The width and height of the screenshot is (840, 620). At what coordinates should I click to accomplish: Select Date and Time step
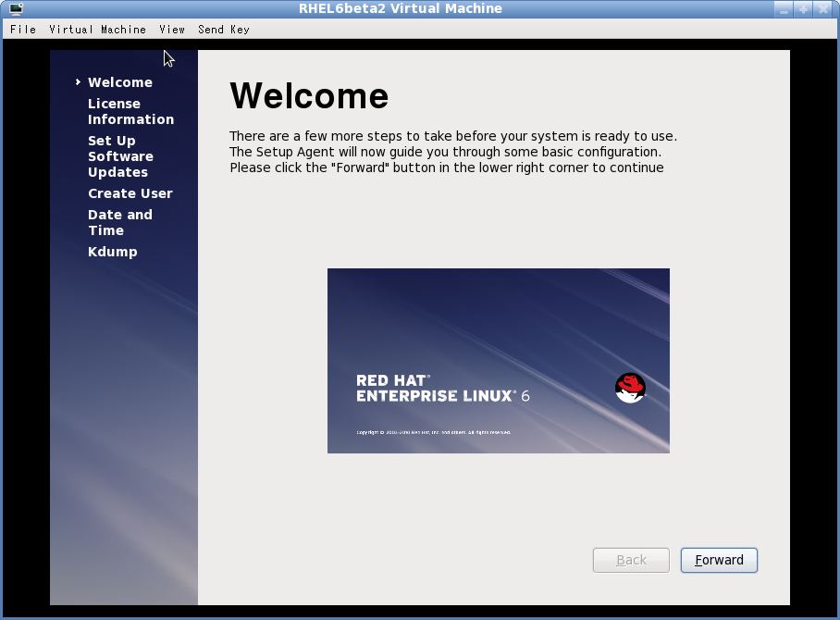[x=120, y=222]
